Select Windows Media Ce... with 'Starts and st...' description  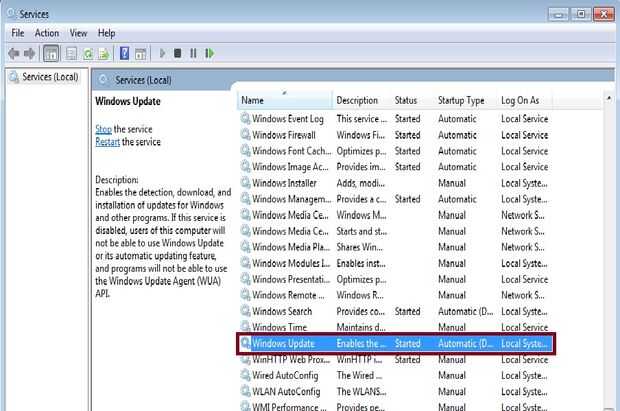point(396,231)
